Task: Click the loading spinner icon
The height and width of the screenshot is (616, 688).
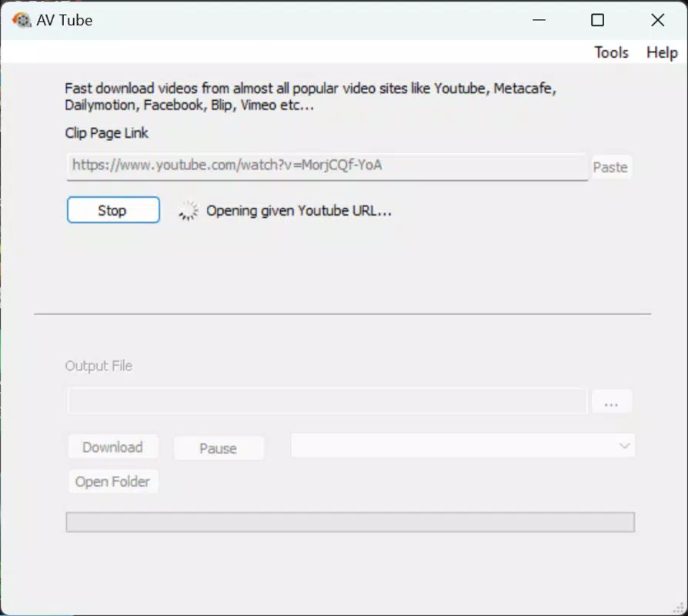Action: (189, 211)
